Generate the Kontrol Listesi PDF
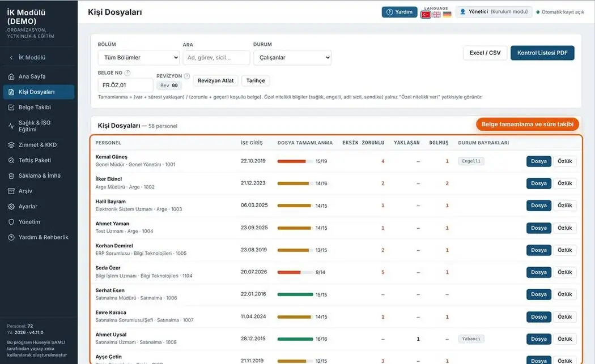This screenshot has height=364, width=595. click(542, 53)
